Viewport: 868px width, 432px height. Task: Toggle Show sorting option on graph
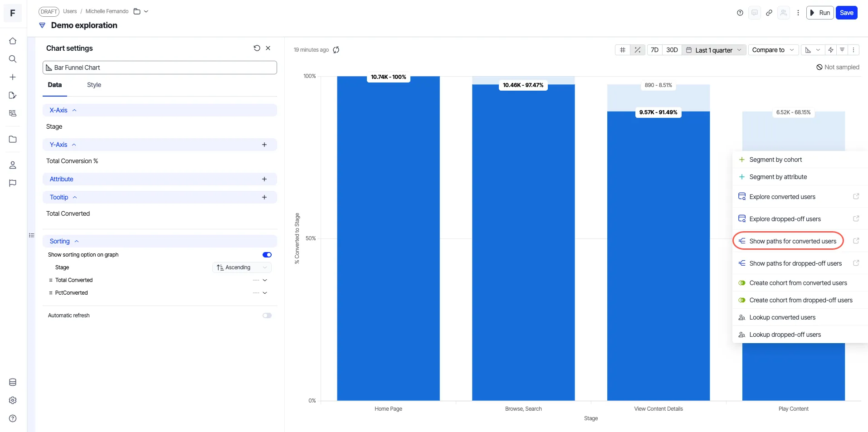point(267,255)
